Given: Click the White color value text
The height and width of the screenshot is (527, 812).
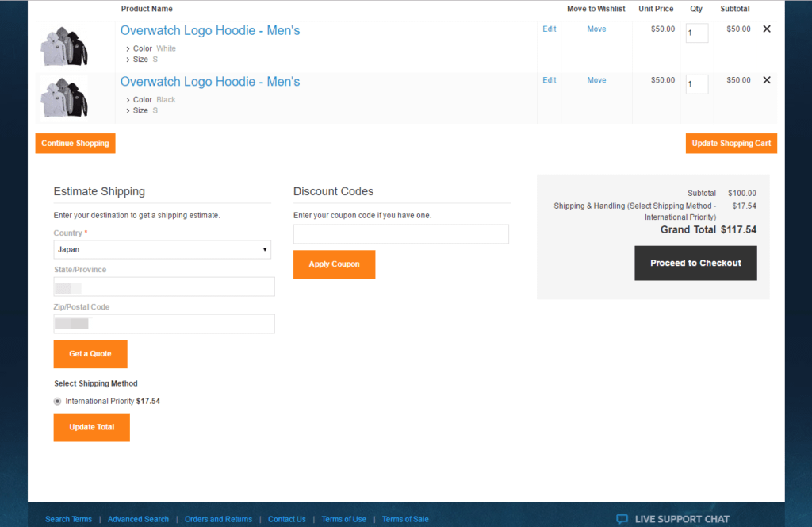Looking at the screenshot, I should click(167, 48).
